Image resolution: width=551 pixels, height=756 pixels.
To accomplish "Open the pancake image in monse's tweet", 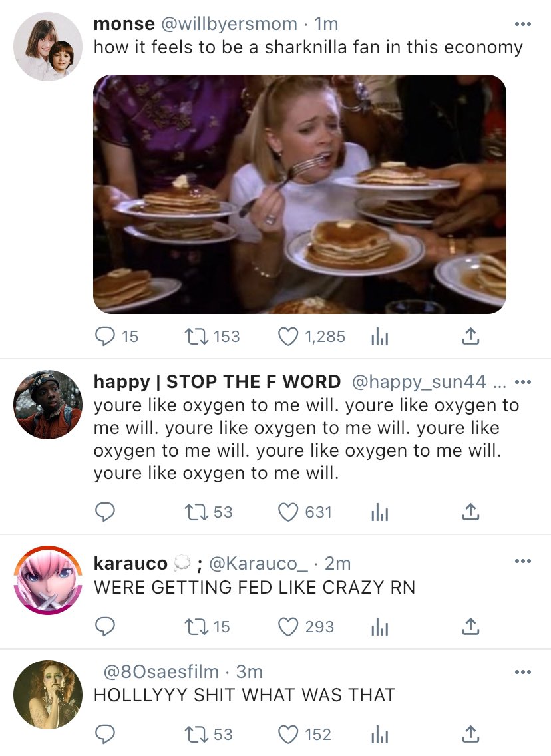I will 299,194.
